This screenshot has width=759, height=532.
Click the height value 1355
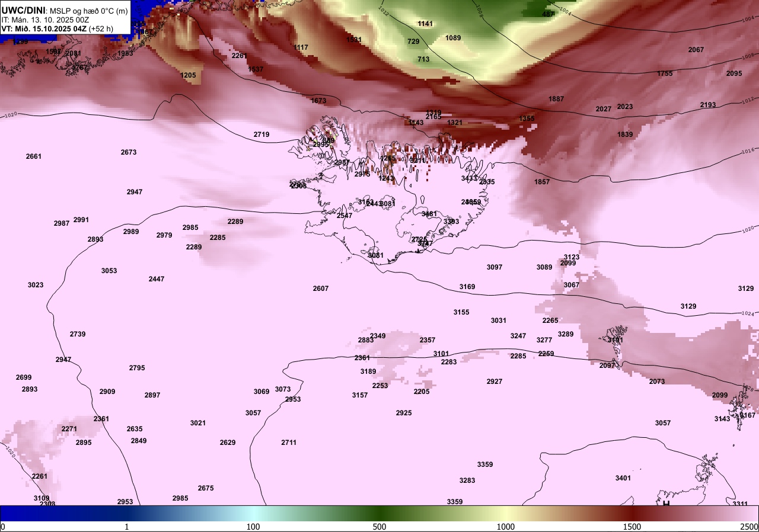click(527, 118)
